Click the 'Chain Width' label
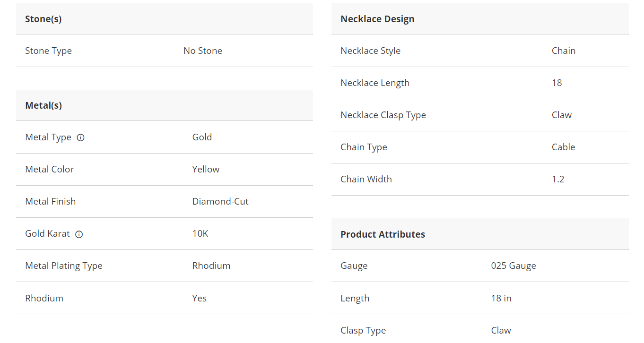This screenshot has height=343, width=644. pyautogui.click(x=366, y=179)
